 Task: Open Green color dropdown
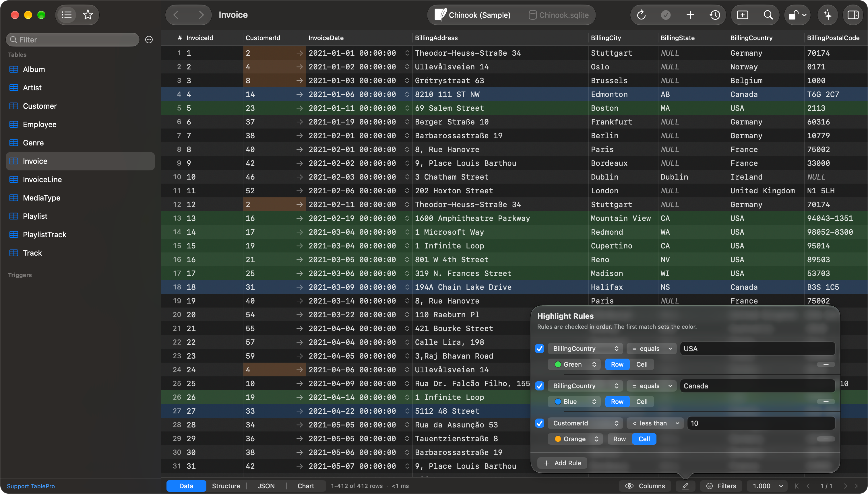click(574, 364)
